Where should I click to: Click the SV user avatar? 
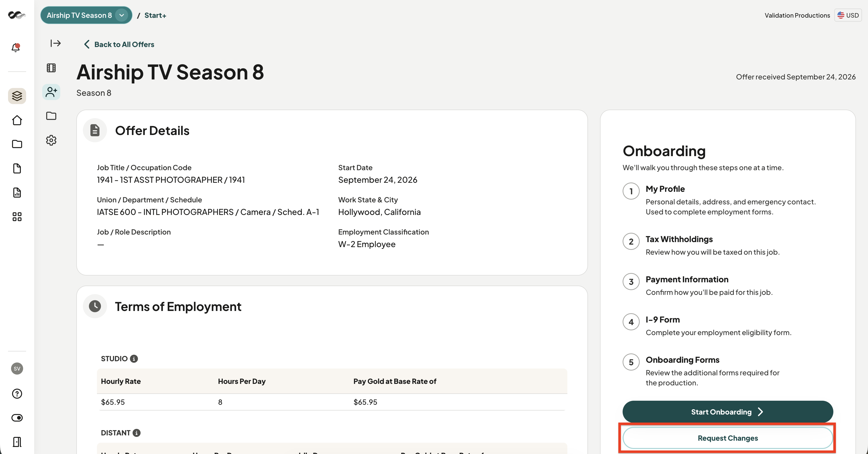(17, 369)
